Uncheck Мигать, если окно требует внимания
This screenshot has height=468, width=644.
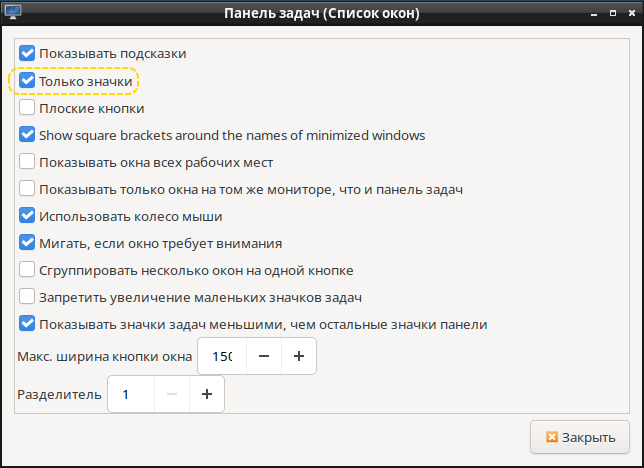[x=27, y=243]
